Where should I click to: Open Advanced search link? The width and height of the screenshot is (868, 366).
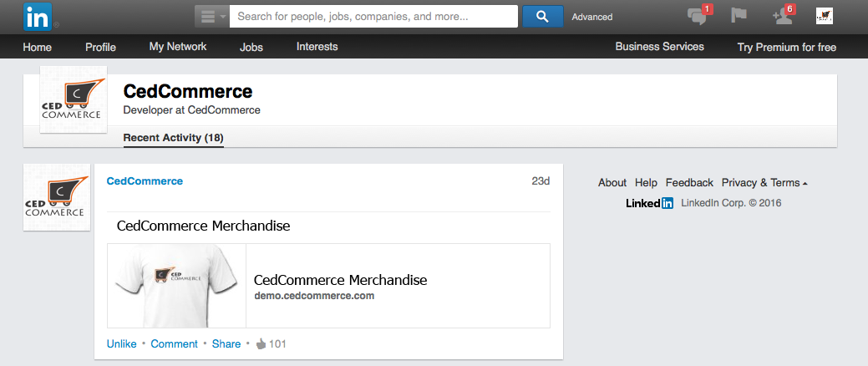tap(591, 18)
